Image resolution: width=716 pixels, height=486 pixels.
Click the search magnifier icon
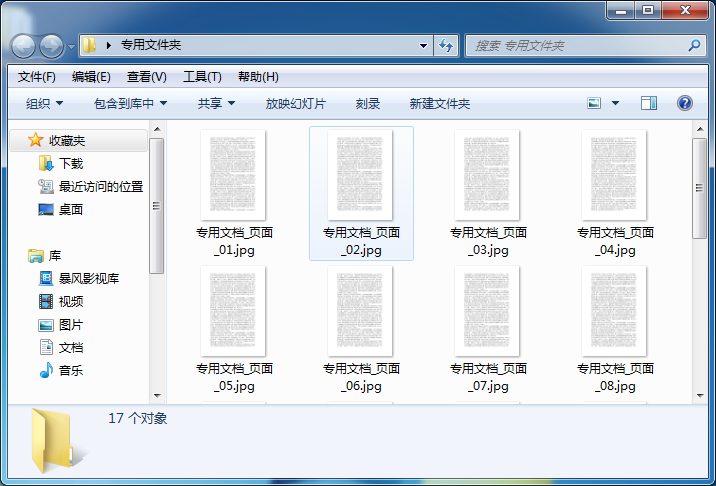tap(695, 45)
